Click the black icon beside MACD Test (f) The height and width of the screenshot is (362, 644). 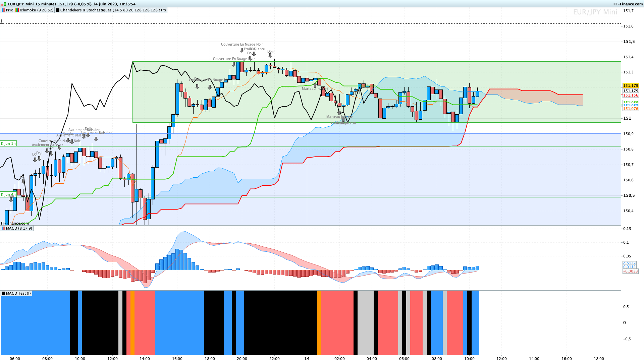pyautogui.click(x=3, y=293)
